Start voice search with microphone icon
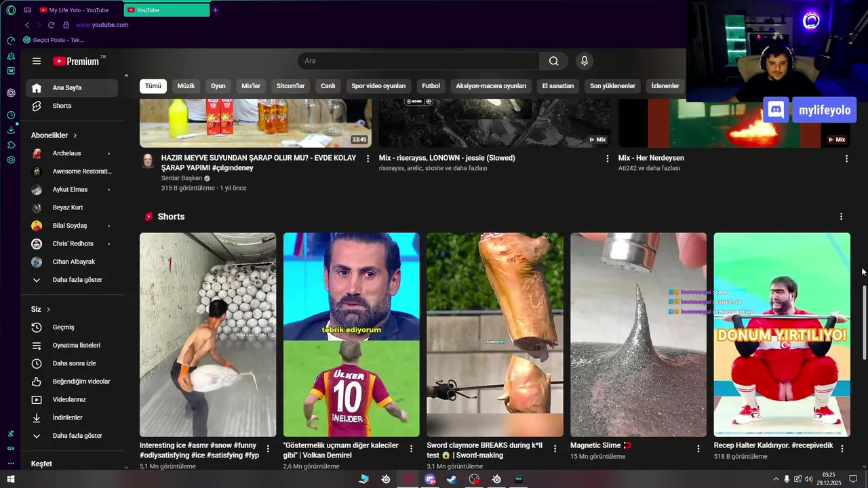Viewport: 868px width, 488px height. (585, 61)
